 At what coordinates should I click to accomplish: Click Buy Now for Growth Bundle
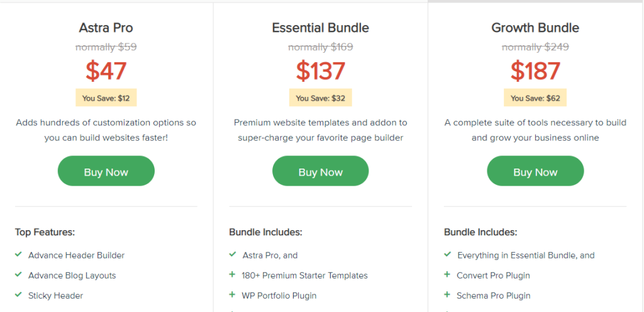[535, 170]
